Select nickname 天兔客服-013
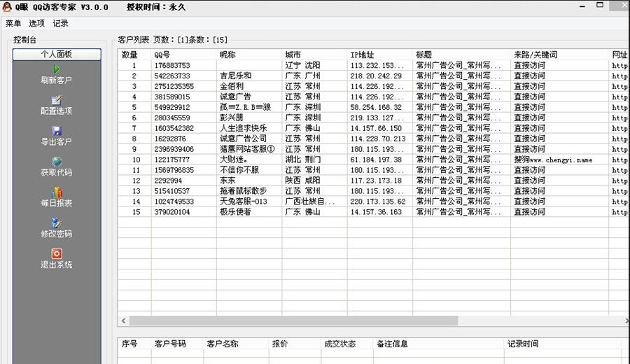This screenshot has height=364, width=630. tap(243, 202)
